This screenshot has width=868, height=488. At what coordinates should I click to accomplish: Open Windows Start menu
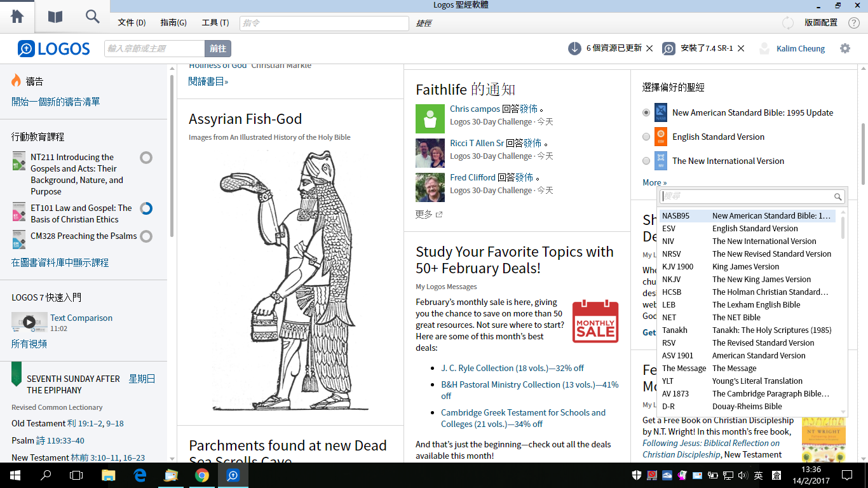(x=14, y=475)
